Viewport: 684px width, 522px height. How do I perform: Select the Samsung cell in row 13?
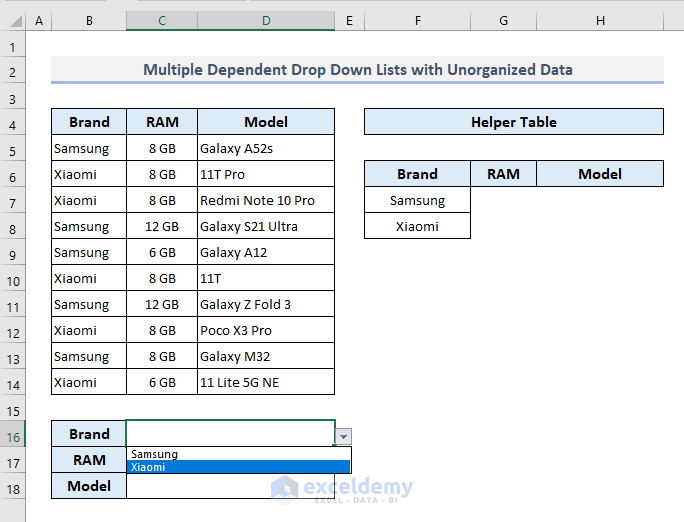tap(89, 356)
